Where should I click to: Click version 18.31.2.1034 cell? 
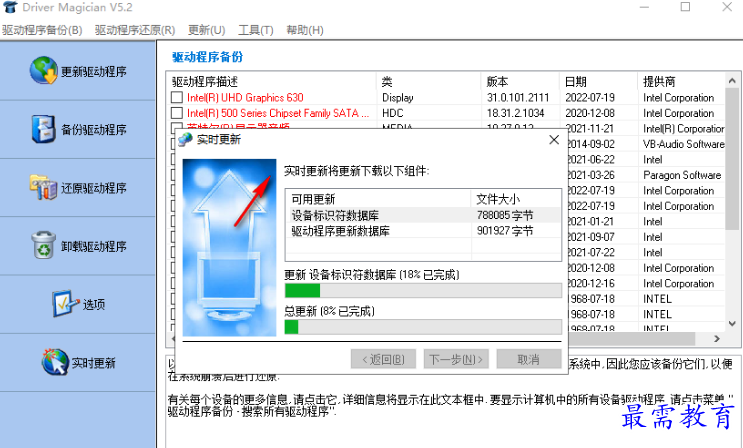(516, 113)
